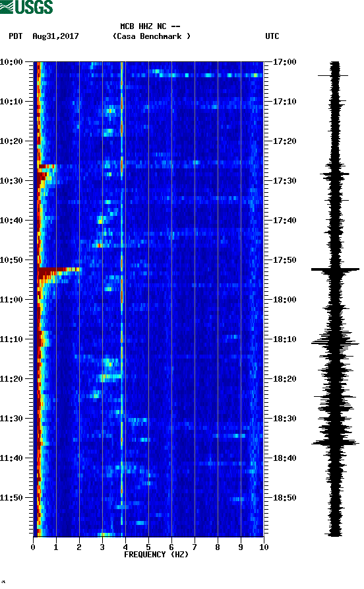The width and height of the screenshot is (364, 589).
Task: Click the 11:40 PDT time label
Action: tap(11, 458)
